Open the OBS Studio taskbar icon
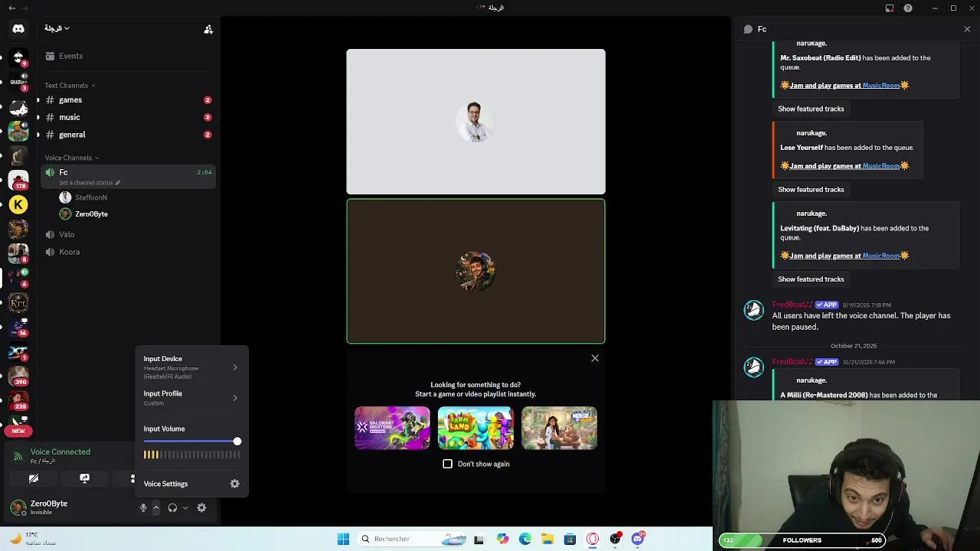Image resolution: width=980 pixels, height=551 pixels. point(616,539)
